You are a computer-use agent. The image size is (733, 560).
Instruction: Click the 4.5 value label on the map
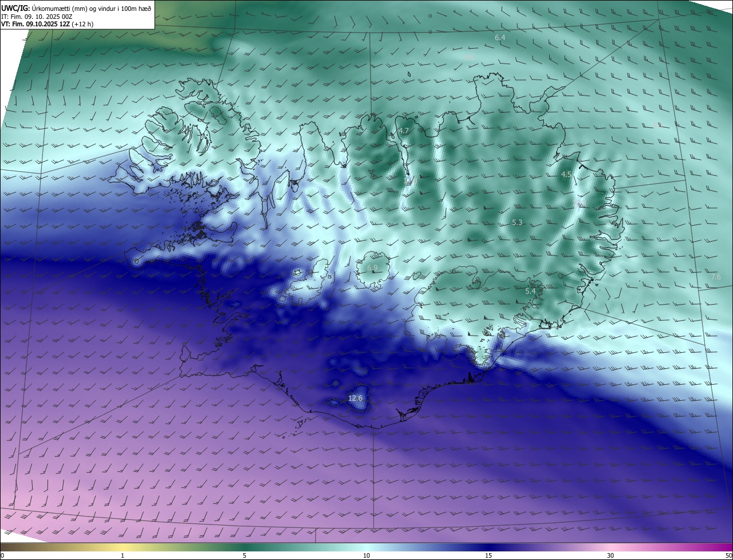click(x=566, y=174)
